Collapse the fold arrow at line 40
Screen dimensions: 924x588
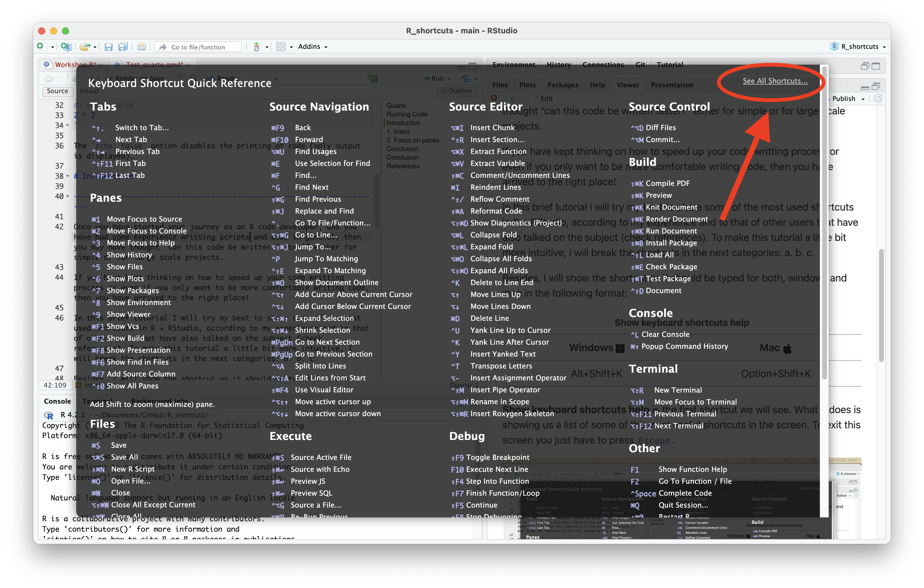pos(68,196)
